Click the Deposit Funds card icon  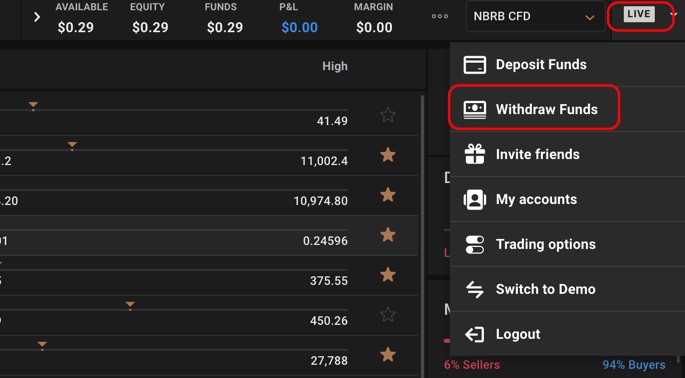click(474, 65)
